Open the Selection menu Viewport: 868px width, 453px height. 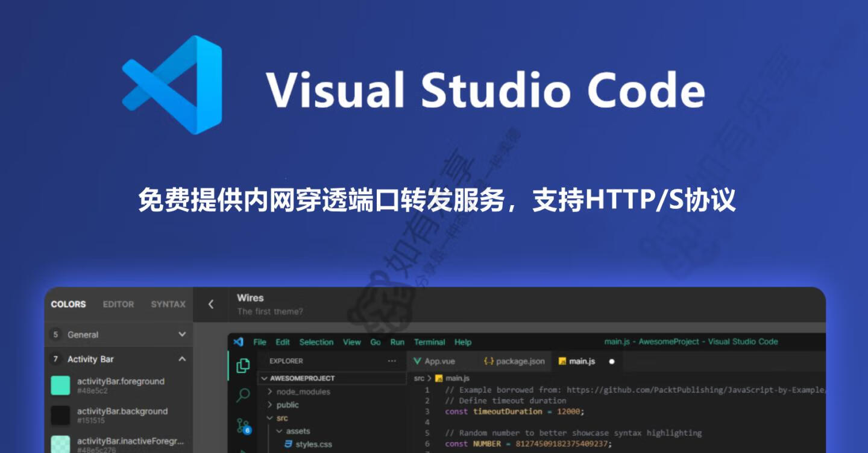click(316, 342)
